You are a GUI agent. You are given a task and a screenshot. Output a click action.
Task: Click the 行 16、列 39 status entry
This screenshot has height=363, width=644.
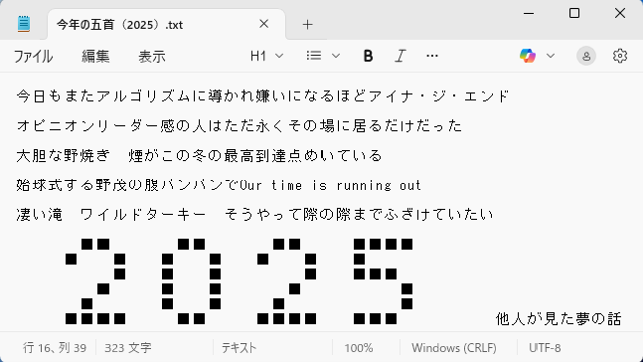(55, 348)
